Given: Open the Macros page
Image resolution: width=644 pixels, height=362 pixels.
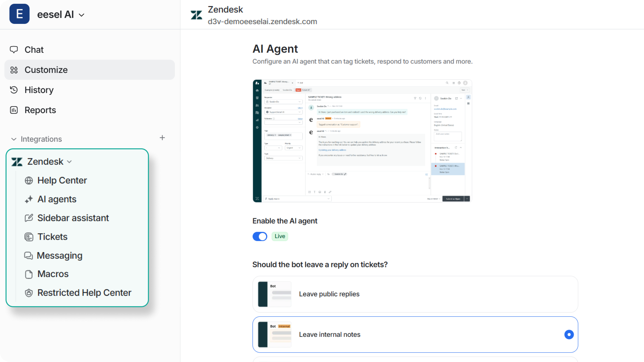Looking at the screenshot, I should (x=53, y=274).
